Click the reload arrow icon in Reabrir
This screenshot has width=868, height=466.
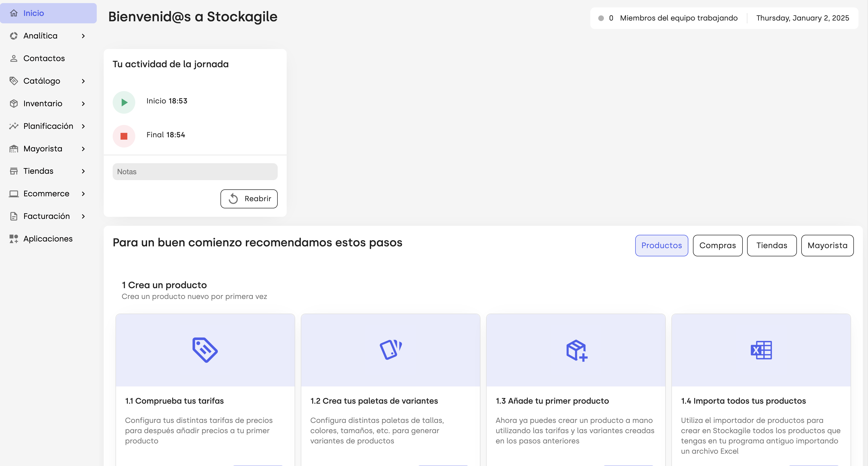(233, 198)
